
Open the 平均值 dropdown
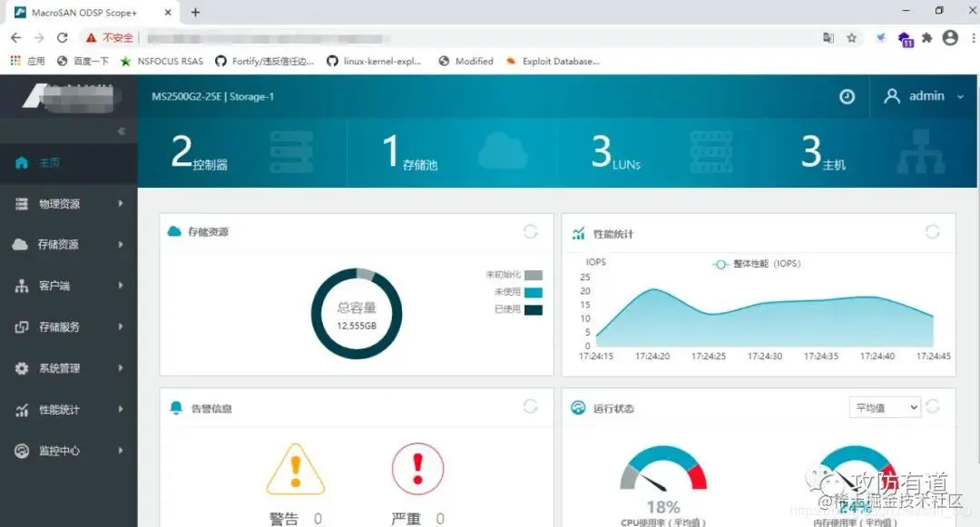coord(885,408)
